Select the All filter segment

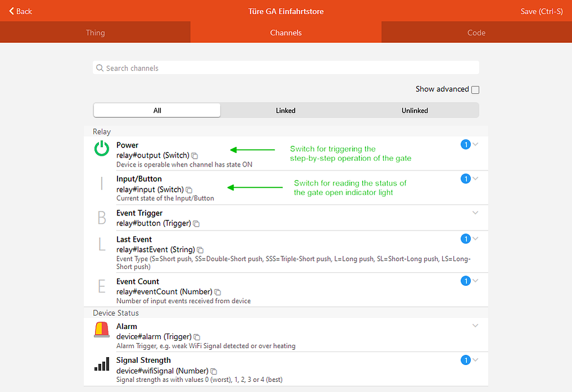pos(157,110)
